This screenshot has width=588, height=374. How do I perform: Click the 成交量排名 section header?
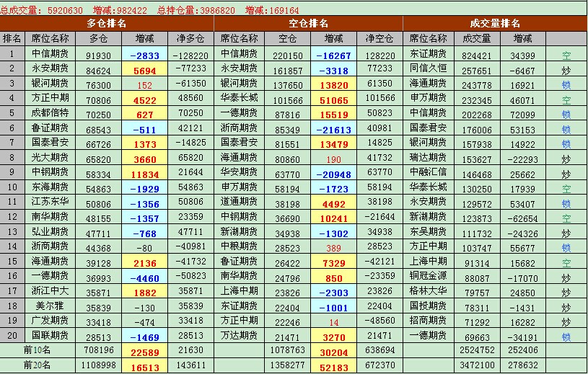pos(495,24)
